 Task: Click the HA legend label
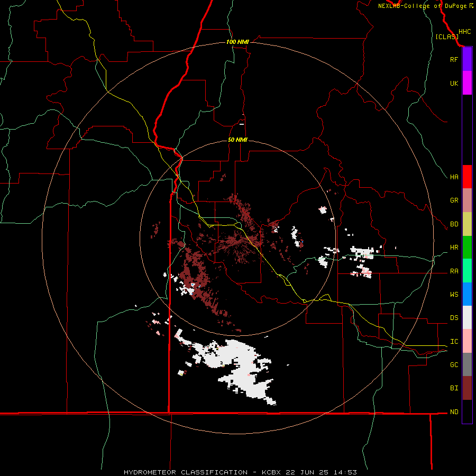[x=454, y=177]
